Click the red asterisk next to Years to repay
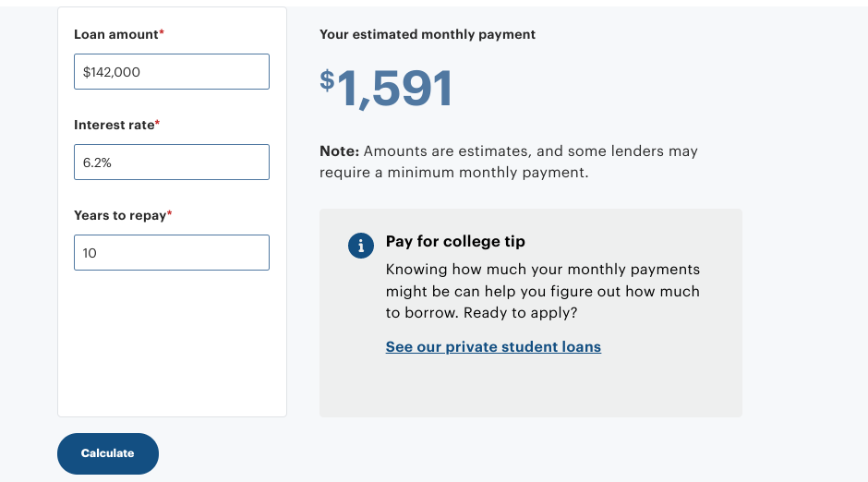This screenshot has width=868, height=482. pyautogui.click(x=170, y=214)
